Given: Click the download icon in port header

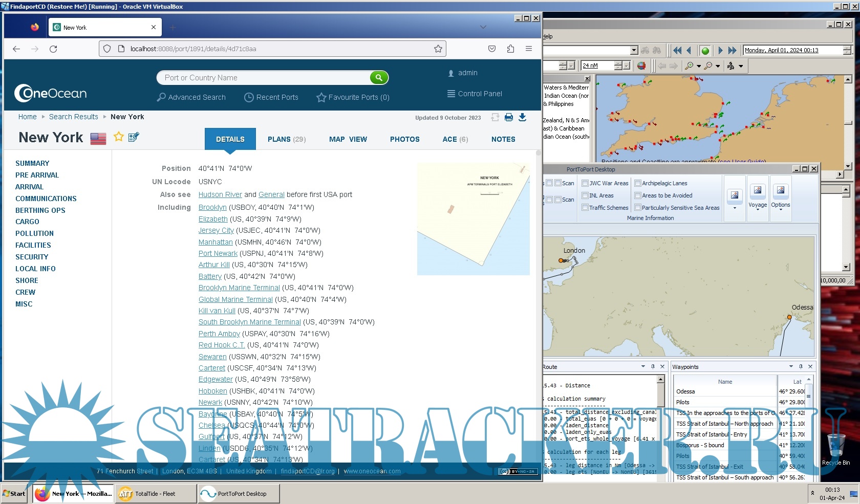Looking at the screenshot, I should [x=522, y=117].
